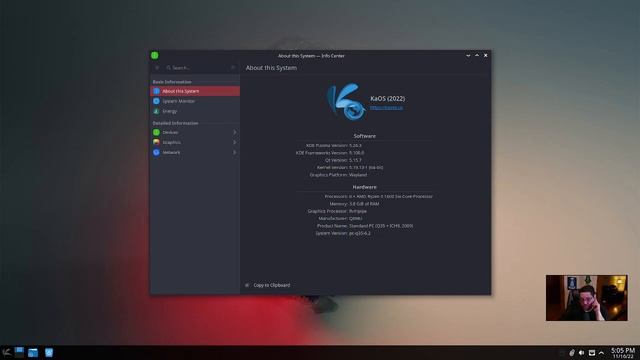Open the 5:05 PM clock calendar
The width and height of the screenshot is (640, 360).
click(623, 353)
